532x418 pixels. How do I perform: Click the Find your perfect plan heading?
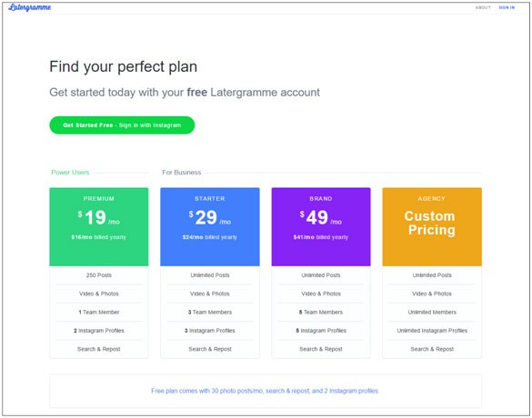[123, 66]
